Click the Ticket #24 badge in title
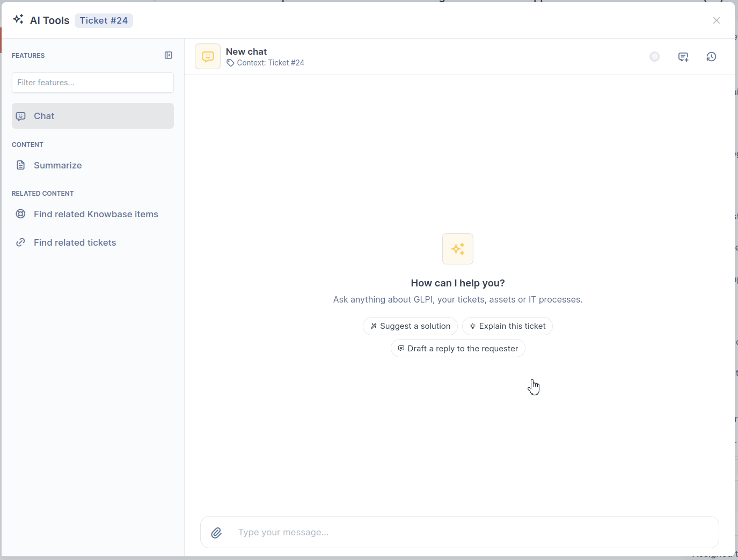Screen dimensions: 738x560 104,20
